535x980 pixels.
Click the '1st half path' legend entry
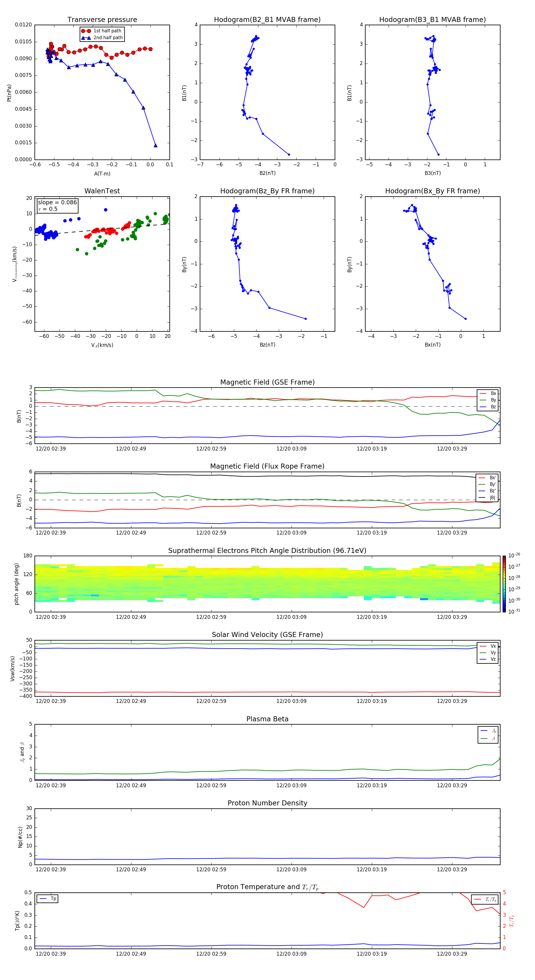click(x=102, y=31)
